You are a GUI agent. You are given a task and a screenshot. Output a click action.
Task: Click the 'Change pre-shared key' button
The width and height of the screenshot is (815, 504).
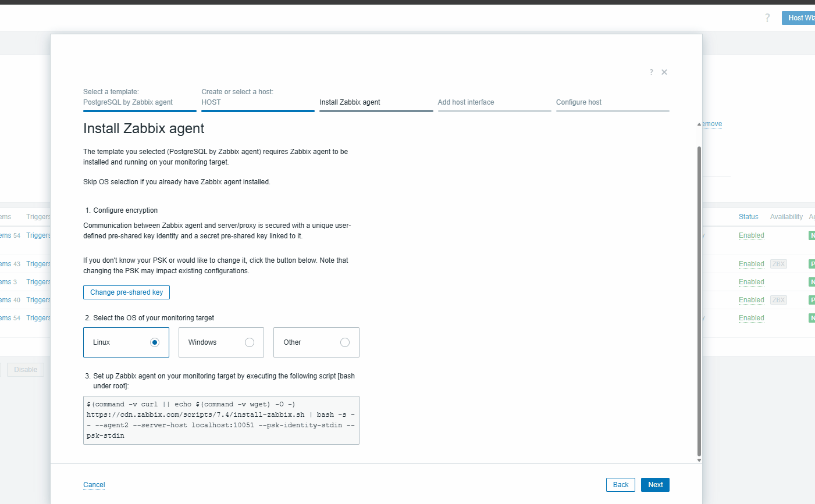click(x=126, y=292)
